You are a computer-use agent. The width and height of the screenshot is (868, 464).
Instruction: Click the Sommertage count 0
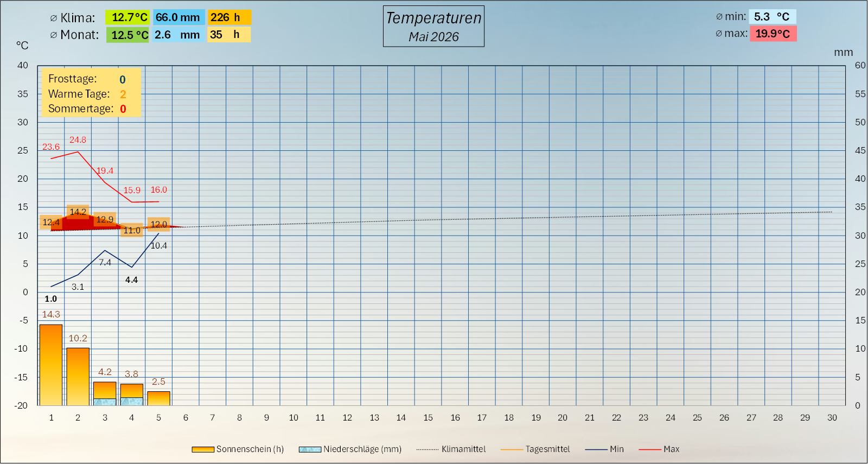coord(123,109)
